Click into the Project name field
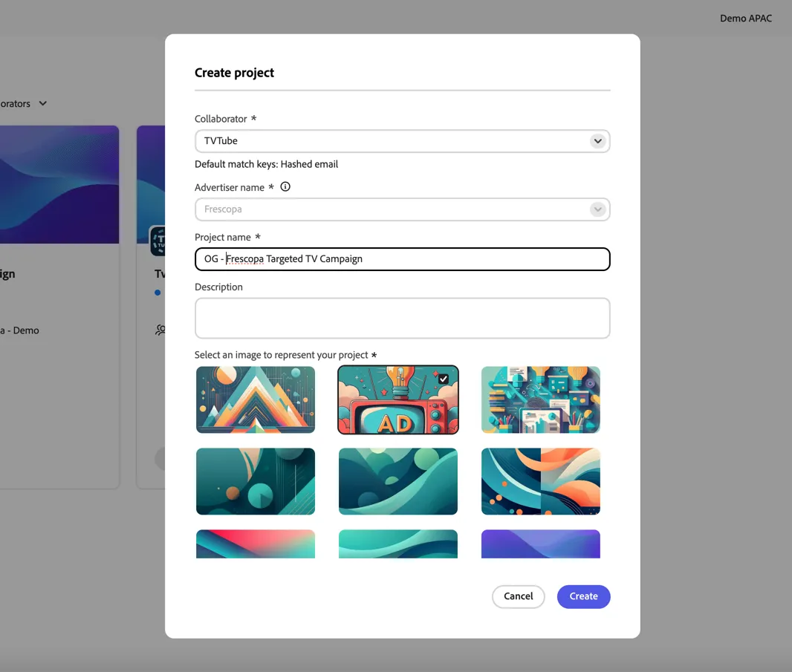 coord(402,259)
